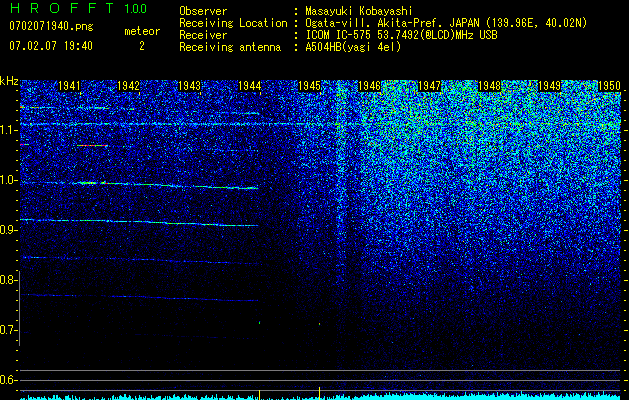Click time marker 1946
The image size is (629, 400).
[369, 86]
